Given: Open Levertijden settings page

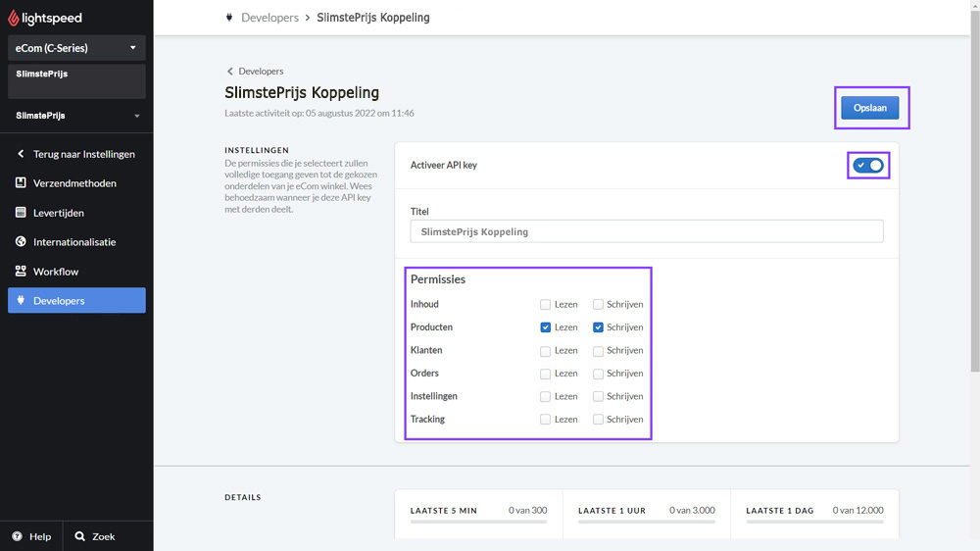Looking at the screenshot, I should (76, 212).
